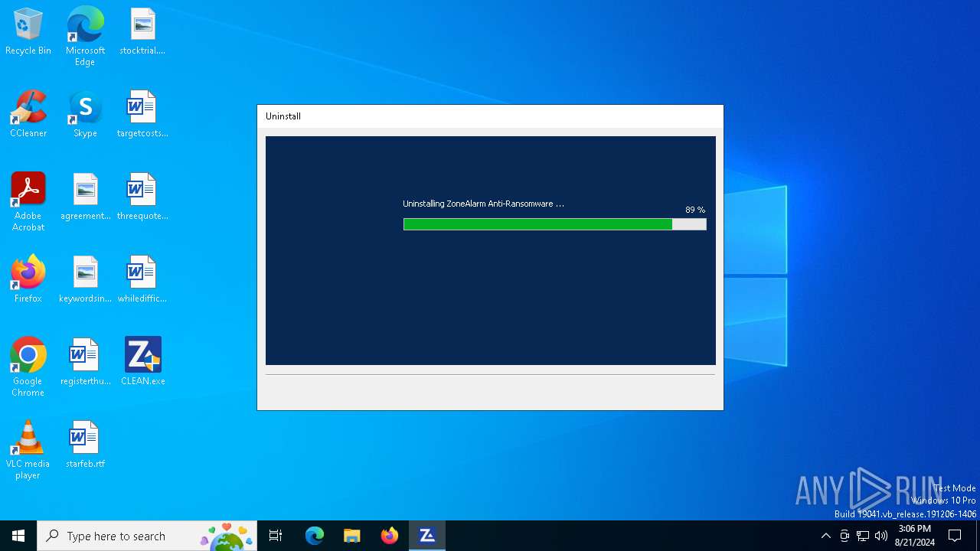Select the whilediffic Word document icon

tap(142, 280)
